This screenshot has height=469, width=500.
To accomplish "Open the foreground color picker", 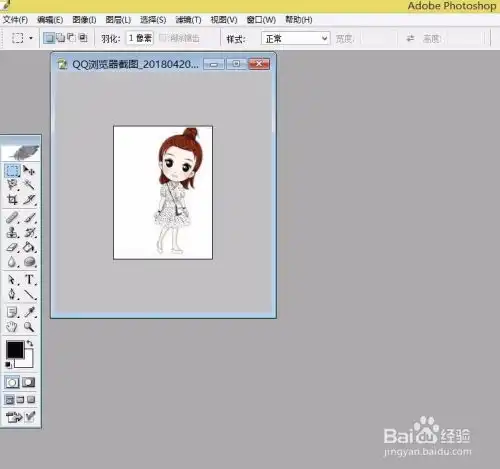I will (15, 349).
